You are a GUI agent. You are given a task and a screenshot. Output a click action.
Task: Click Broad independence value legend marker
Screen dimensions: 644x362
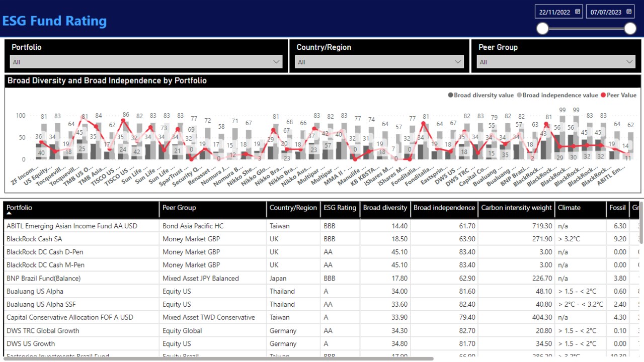[x=519, y=95]
